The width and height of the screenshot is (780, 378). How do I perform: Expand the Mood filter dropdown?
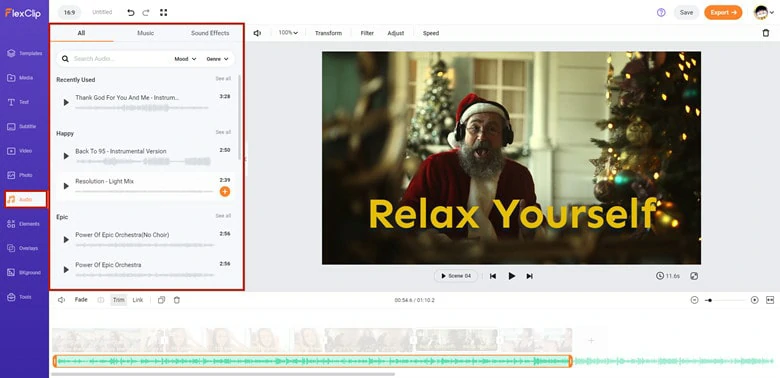click(185, 59)
